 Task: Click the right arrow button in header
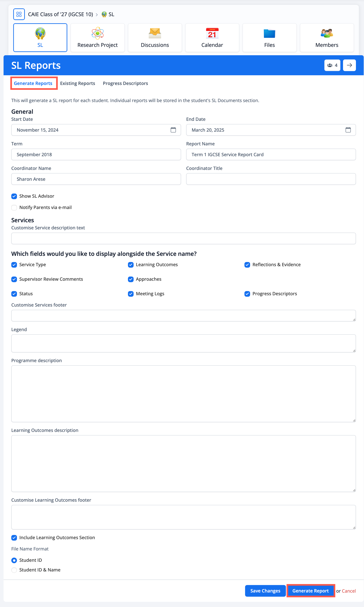point(349,65)
